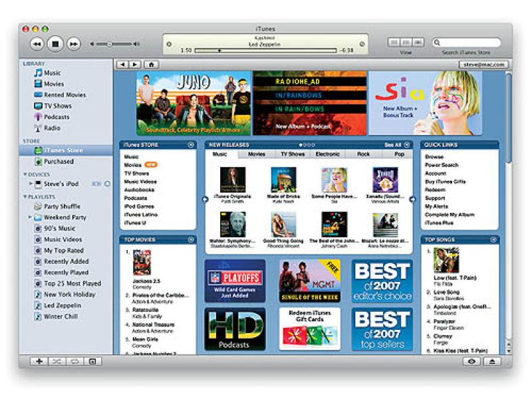Open the steve@mac.com account button
Viewport: 532px width, 399px height.
click(x=483, y=65)
